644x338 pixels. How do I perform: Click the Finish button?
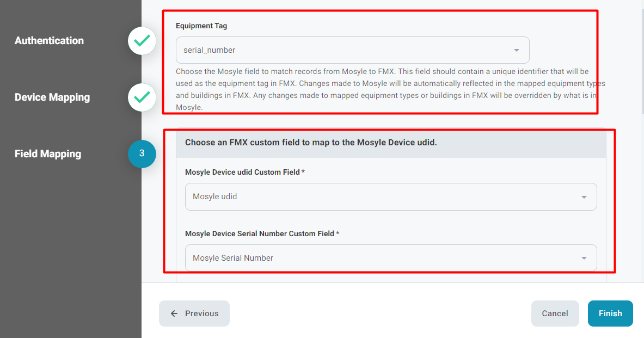610,314
